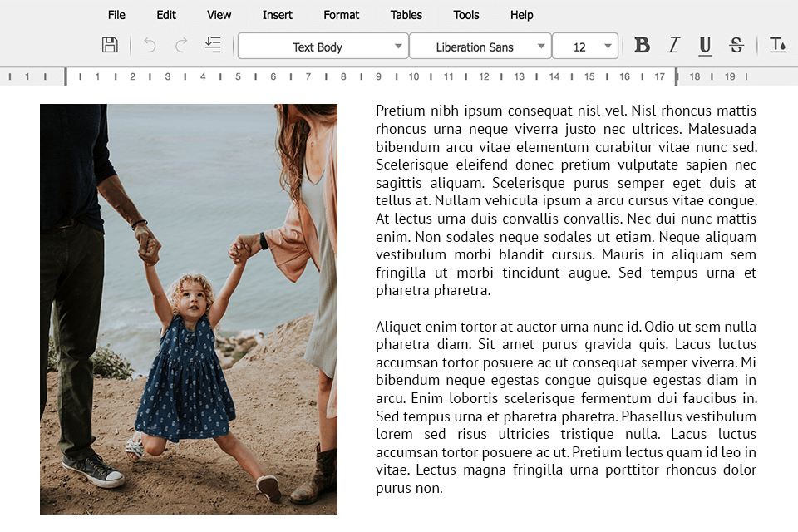Open the Liberation Sans font dropdown
This screenshot has width=798, height=532.
click(541, 47)
